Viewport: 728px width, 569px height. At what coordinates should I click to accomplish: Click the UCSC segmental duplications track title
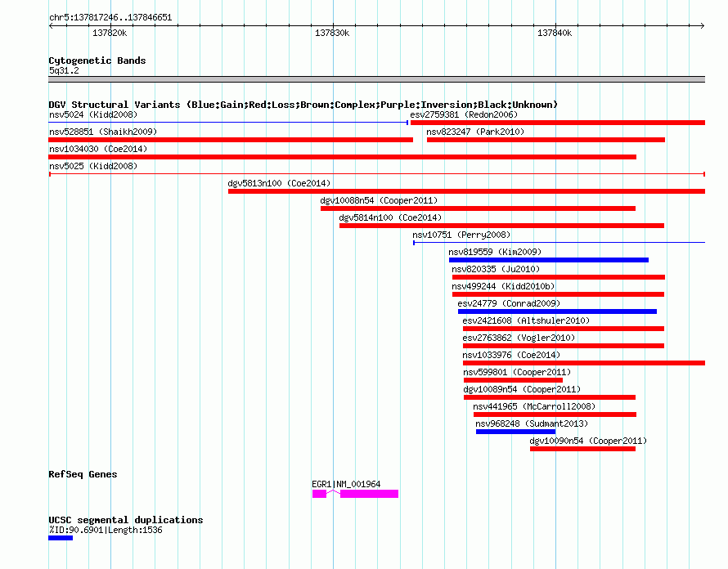pos(126,520)
